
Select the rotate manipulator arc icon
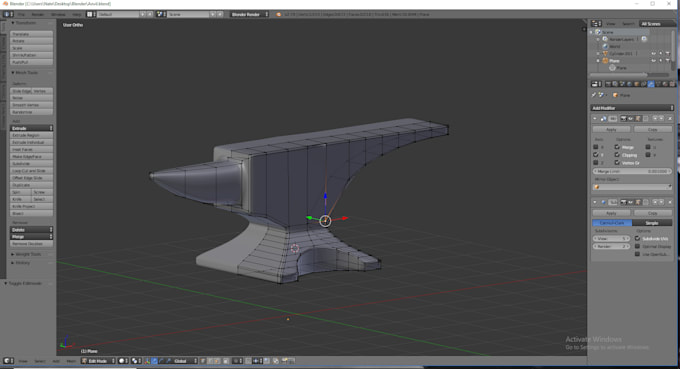(162, 361)
